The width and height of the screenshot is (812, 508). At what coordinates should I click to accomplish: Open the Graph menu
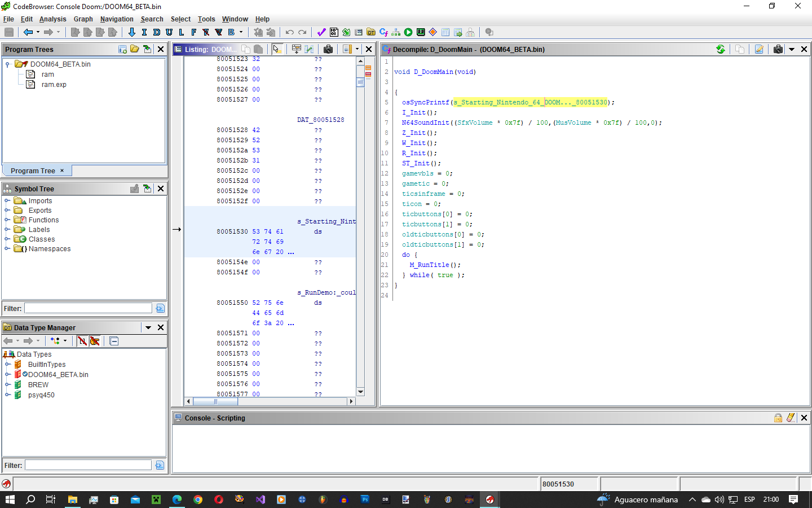click(83, 19)
